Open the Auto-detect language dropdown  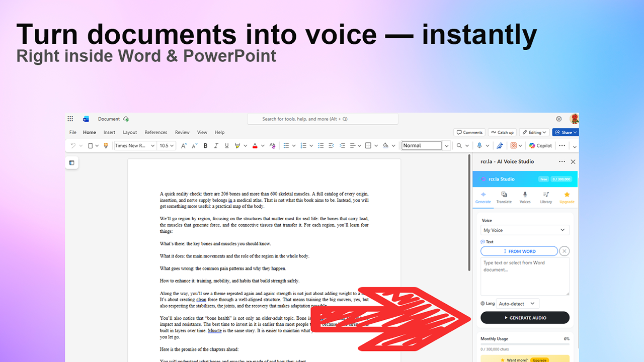pyautogui.click(x=518, y=304)
